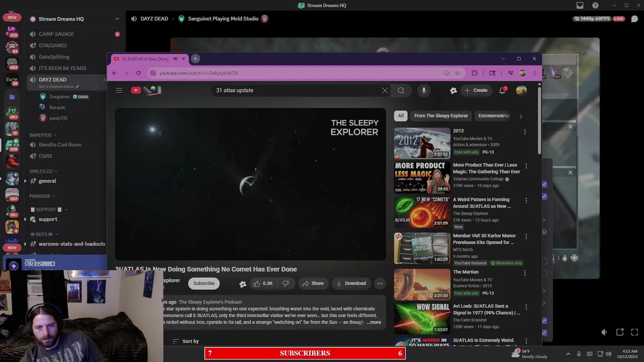Viewport: 644px width, 362px height.
Task: Open new browser tab
Action: click(195, 59)
